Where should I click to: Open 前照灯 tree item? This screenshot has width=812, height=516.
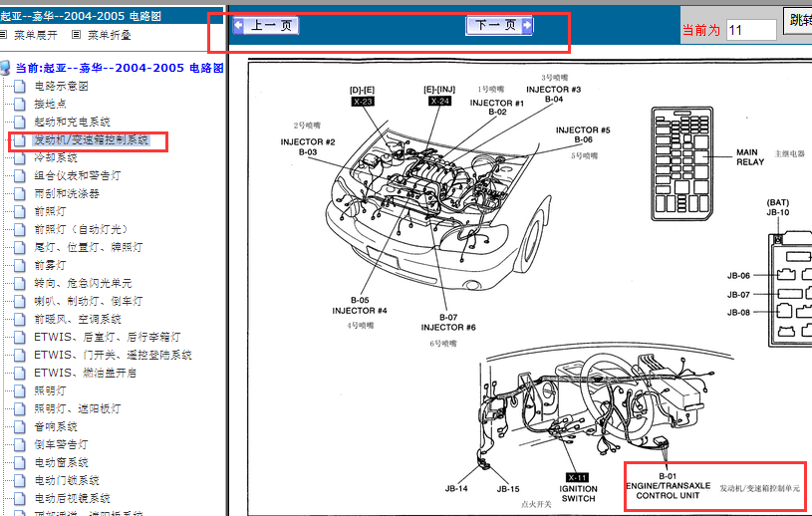(50, 211)
